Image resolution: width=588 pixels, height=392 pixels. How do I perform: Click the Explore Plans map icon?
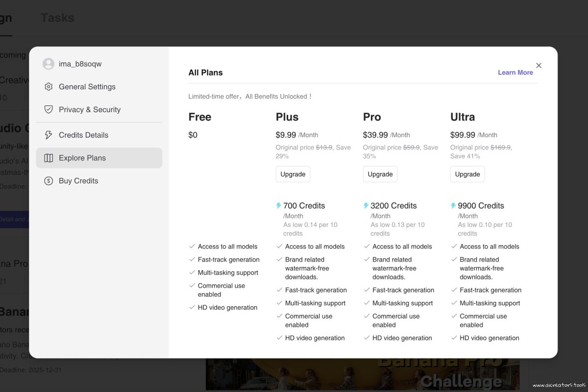click(49, 158)
